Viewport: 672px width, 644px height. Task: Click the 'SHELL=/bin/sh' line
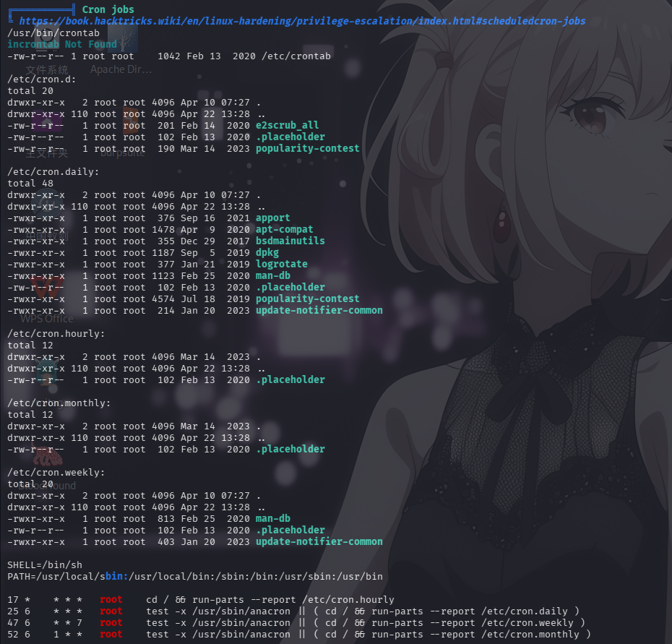pyautogui.click(x=45, y=565)
